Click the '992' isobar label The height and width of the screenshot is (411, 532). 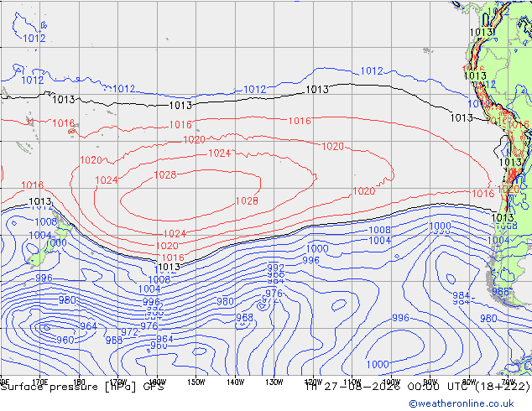pos(275,268)
